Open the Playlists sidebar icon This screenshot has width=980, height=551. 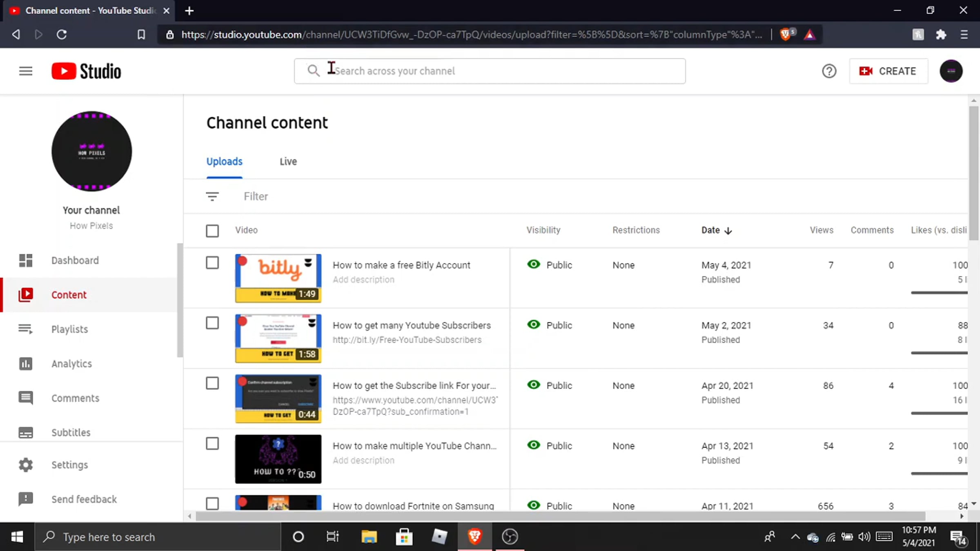(x=26, y=329)
